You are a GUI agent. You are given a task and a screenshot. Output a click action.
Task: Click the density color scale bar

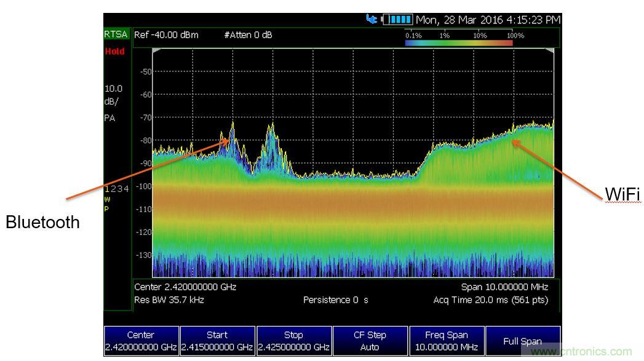tap(459, 43)
